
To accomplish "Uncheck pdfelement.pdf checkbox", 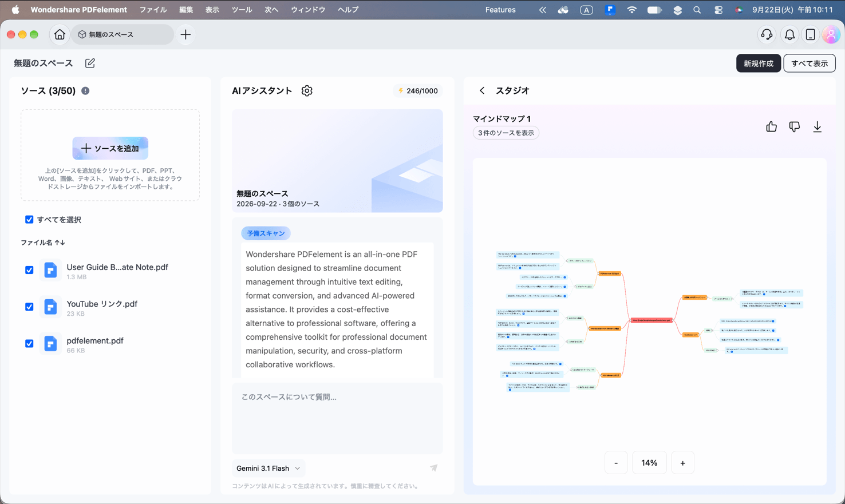I will point(29,344).
